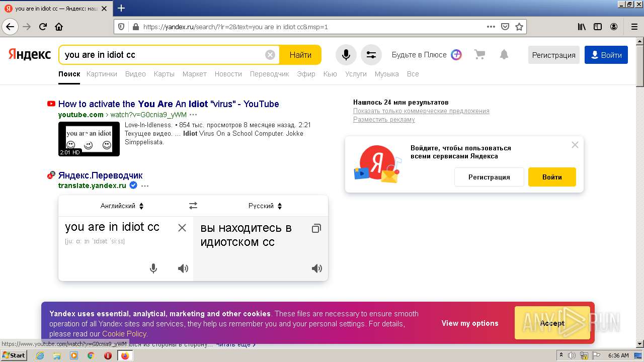The height and width of the screenshot is (362, 644).
Task: Click View my options for cookies
Action: click(x=470, y=323)
